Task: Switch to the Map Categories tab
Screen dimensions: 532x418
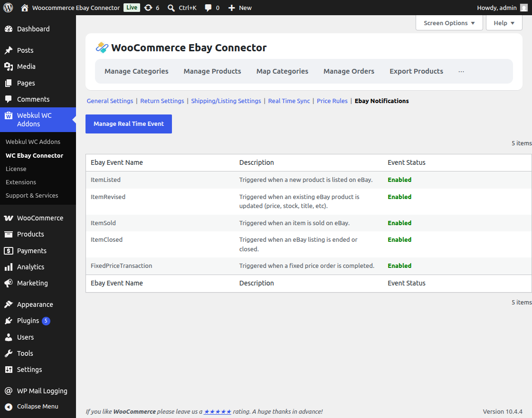Action: tap(282, 71)
